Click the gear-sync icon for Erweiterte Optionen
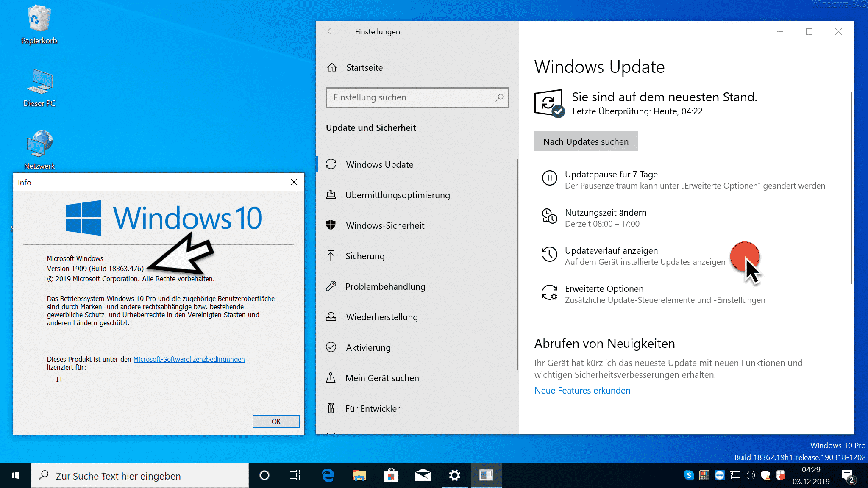The height and width of the screenshot is (488, 868). [x=550, y=293]
